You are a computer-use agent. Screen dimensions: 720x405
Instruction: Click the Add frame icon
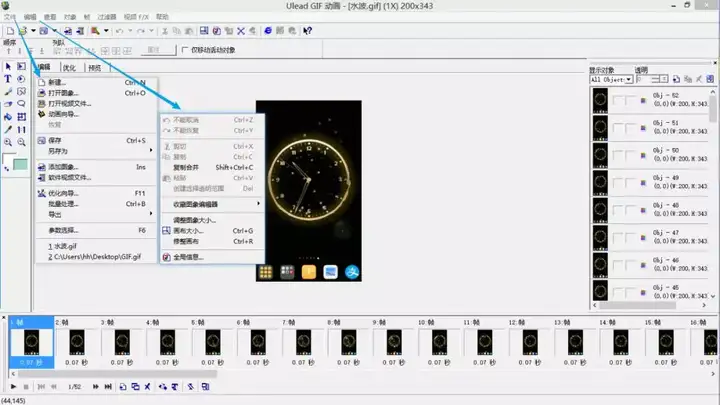[x=123, y=387]
